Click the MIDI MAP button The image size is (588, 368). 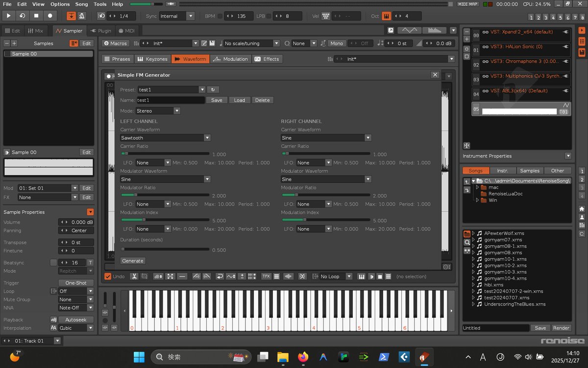[467, 4]
